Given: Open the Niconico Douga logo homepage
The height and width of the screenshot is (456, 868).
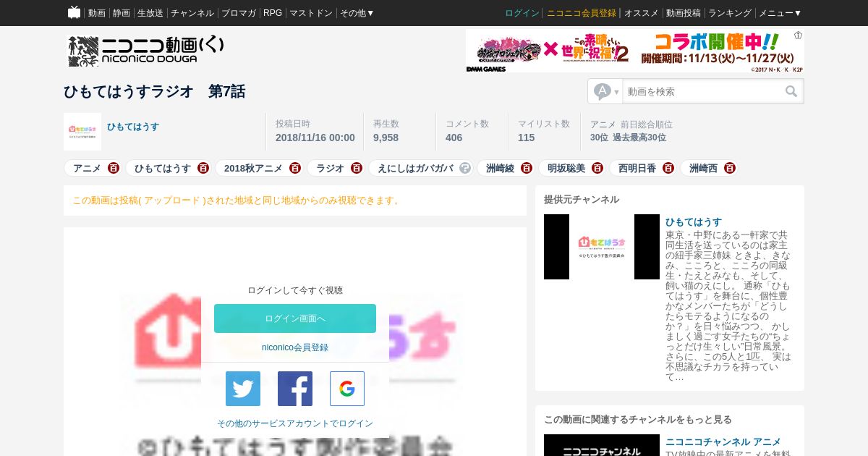Looking at the screenshot, I should coord(146,51).
